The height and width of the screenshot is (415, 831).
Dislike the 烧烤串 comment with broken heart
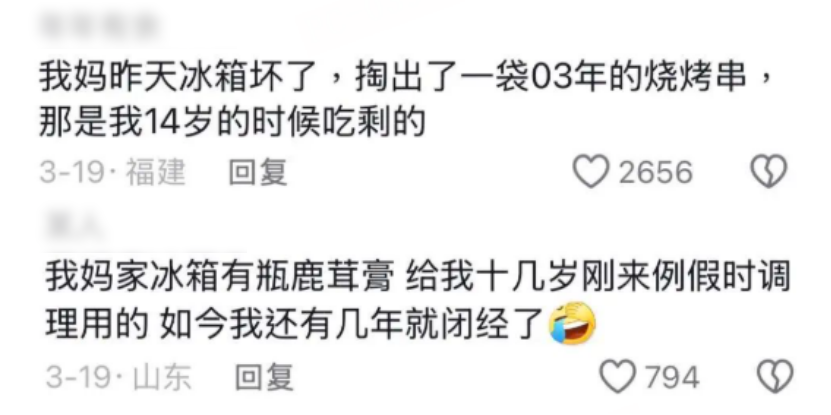click(769, 172)
